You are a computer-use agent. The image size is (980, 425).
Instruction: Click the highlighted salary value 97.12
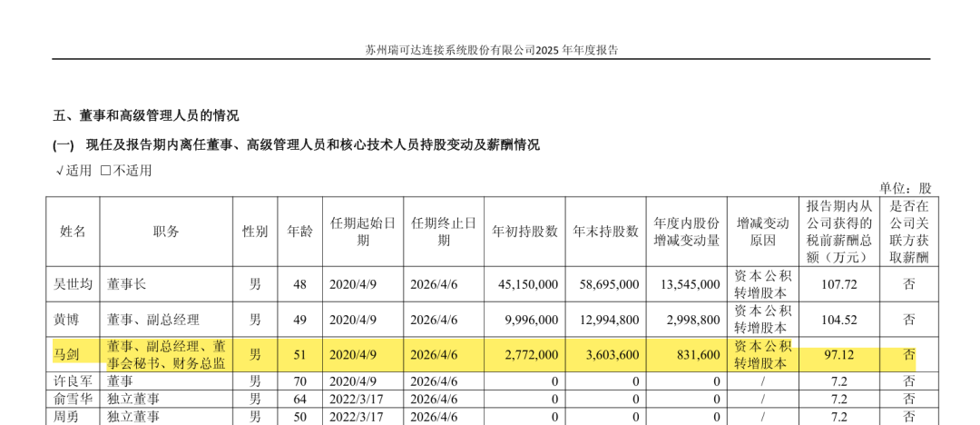(x=839, y=355)
